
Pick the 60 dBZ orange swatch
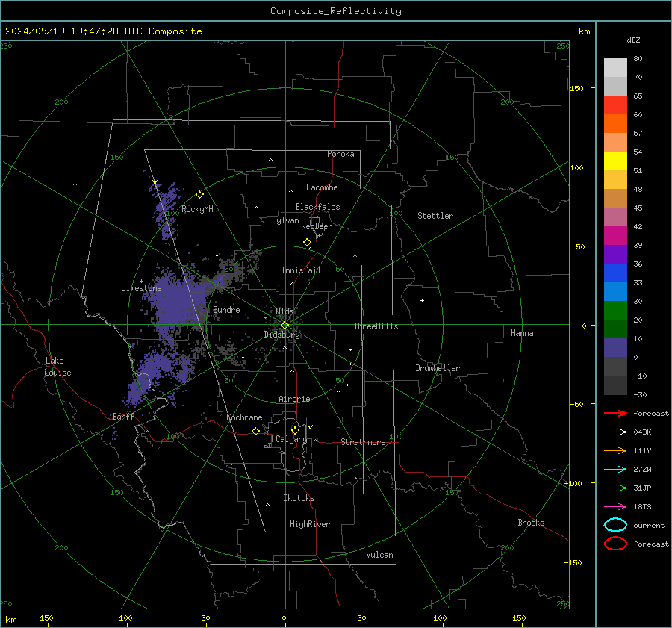(615, 123)
